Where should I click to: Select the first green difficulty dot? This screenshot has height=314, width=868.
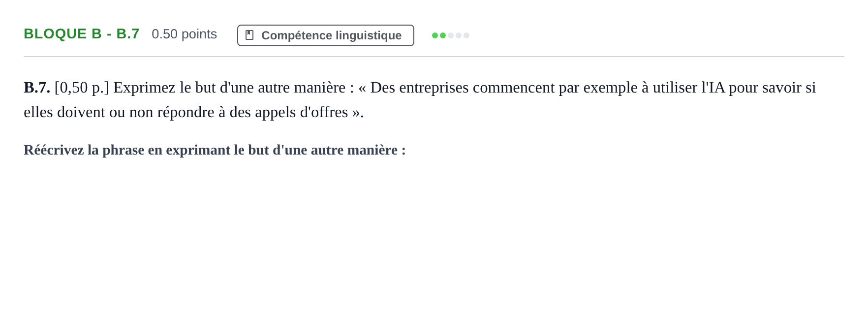[x=435, y=35]
